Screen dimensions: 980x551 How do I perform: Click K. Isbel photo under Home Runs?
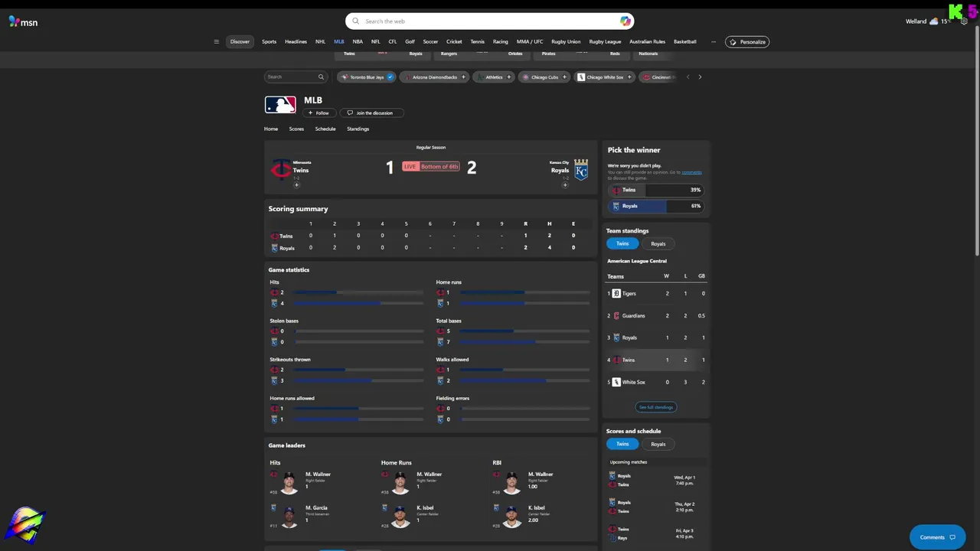(400, 517)
